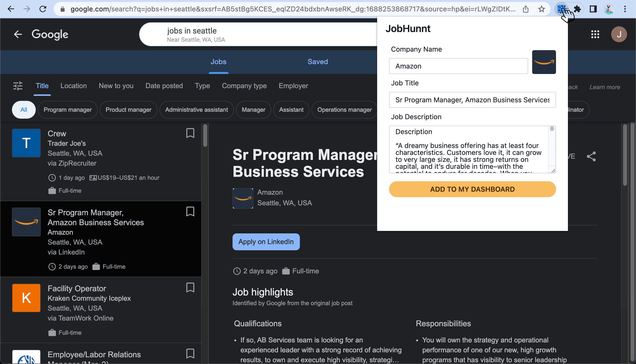Click the Apply on LinkedIn button
Viewport: 636px width, 364px height.
pyautogui.click(x=266, y=241)
